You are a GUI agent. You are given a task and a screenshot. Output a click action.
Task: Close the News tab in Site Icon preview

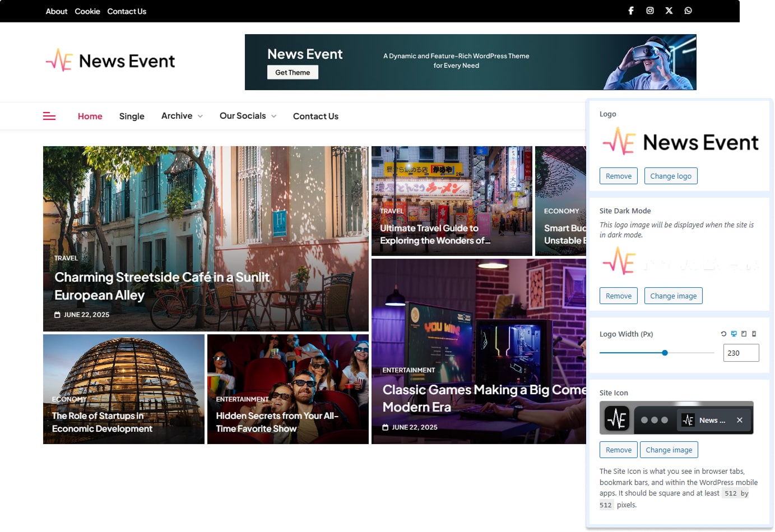click(740, 420)
